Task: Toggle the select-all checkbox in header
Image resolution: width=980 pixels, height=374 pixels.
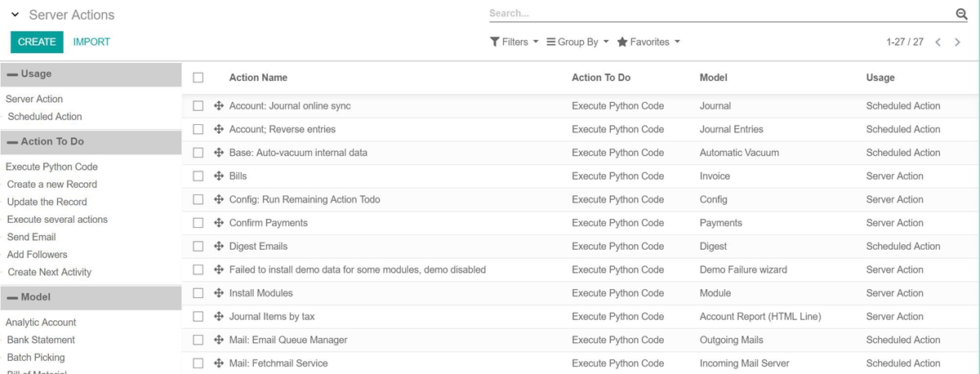Action: [198, 78]
